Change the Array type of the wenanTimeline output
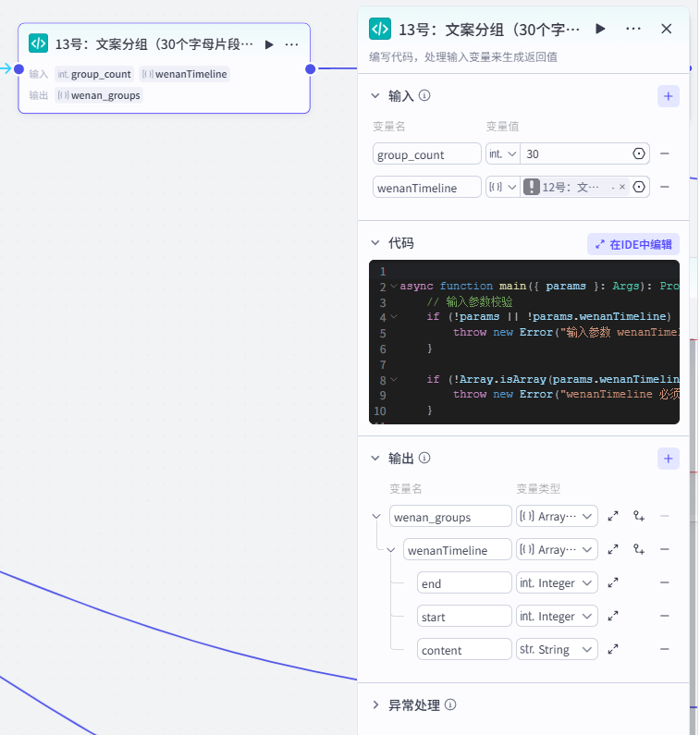The image size is (700, 735). click(557, 549)
